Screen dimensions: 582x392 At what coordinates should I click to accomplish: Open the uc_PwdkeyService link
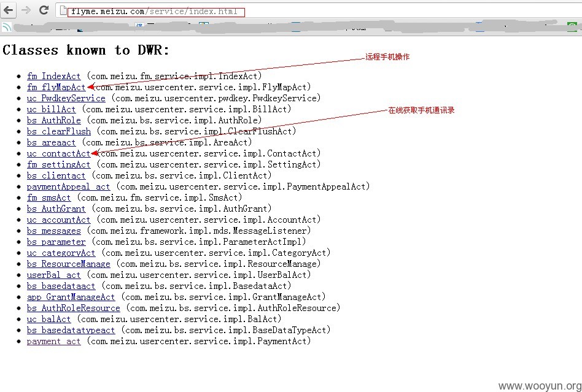click(x=66, y=99)
